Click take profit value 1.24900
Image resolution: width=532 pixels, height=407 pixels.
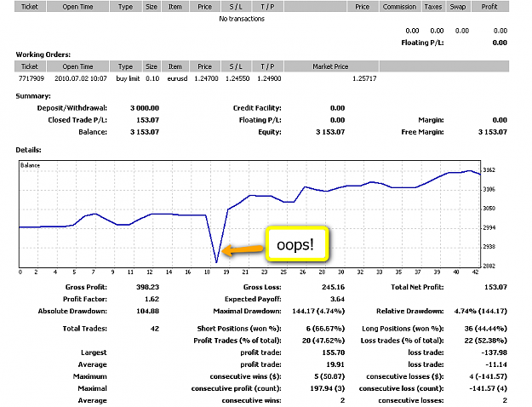click(269, 78)
